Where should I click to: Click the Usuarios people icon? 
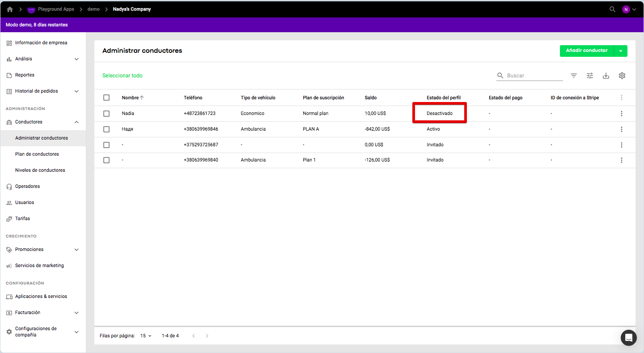tap(9, 203)
